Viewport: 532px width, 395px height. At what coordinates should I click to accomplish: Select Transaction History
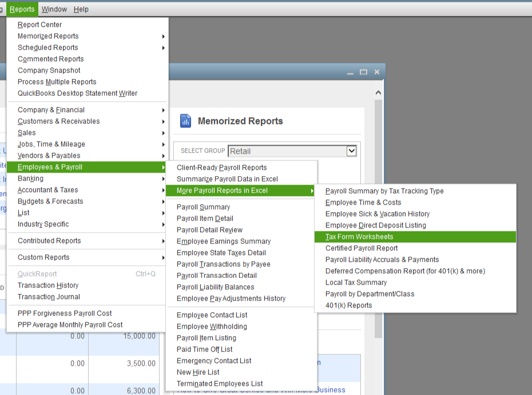[x=87, y=285]
